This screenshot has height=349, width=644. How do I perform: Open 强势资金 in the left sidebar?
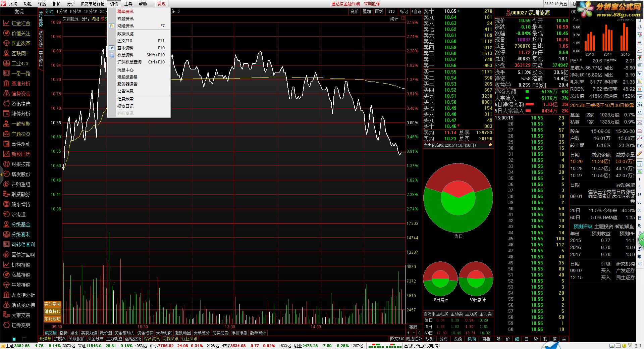[17, 94]
